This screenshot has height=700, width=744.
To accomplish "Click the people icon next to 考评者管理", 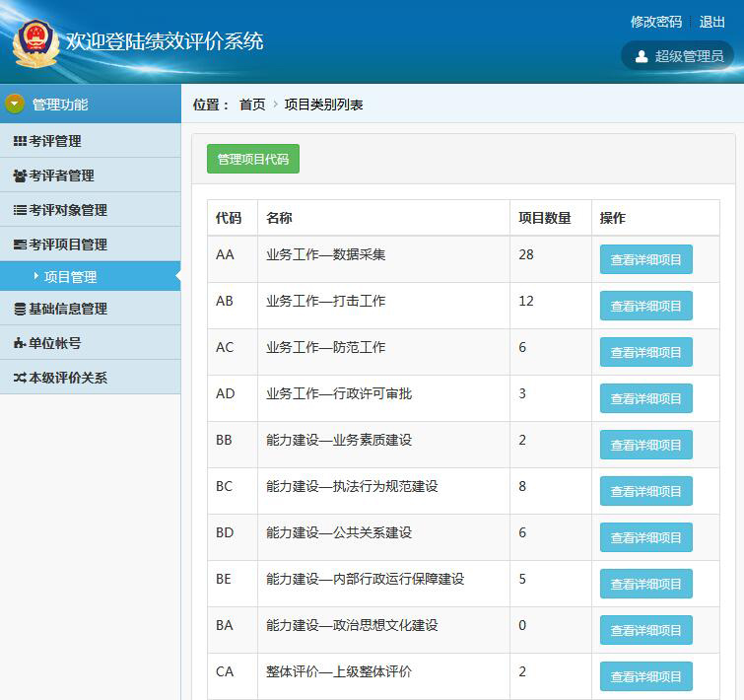I will [20, 175].
